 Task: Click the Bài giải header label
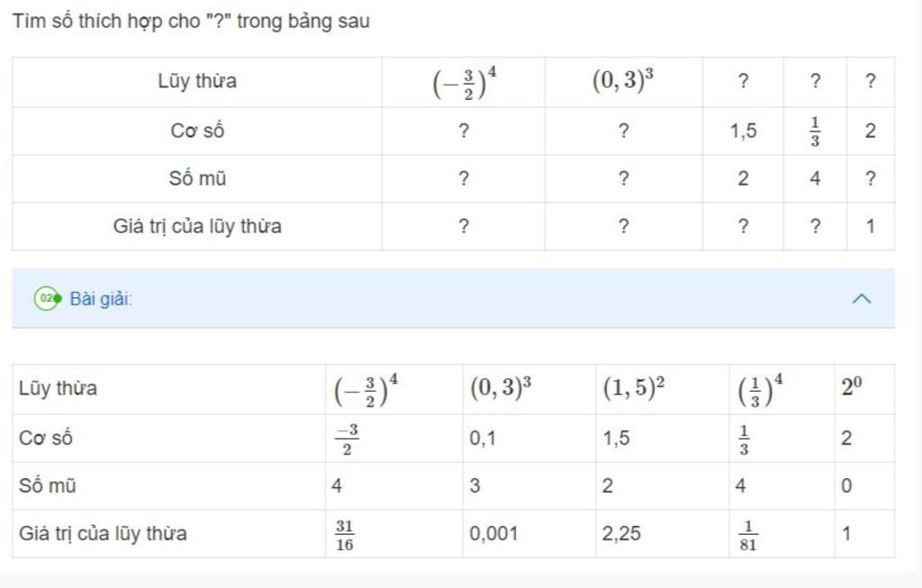pyautogui.click(x=101, y=299)
